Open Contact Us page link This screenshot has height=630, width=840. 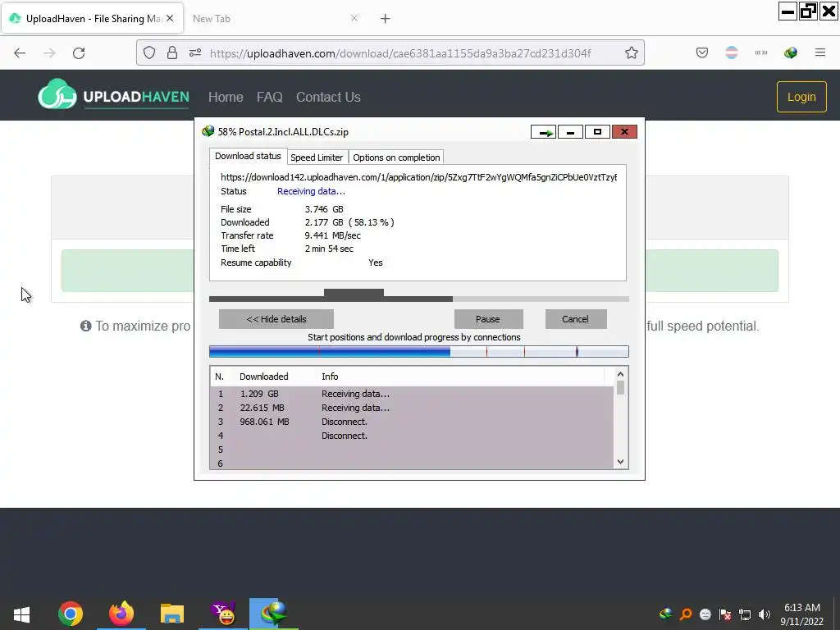point(328,97)
